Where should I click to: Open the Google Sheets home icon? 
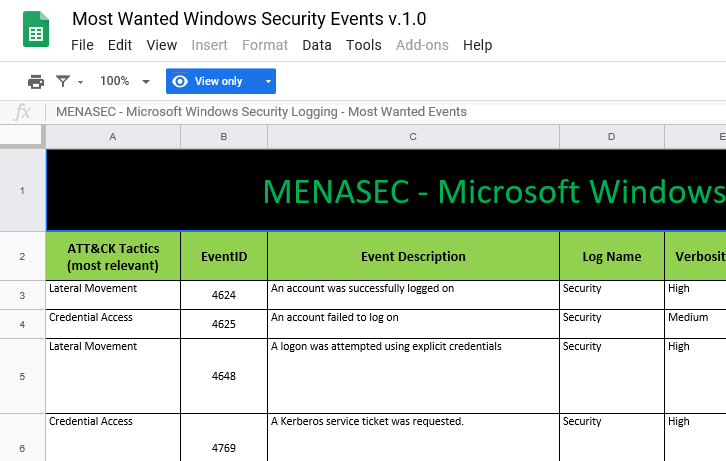click(36, 29)
